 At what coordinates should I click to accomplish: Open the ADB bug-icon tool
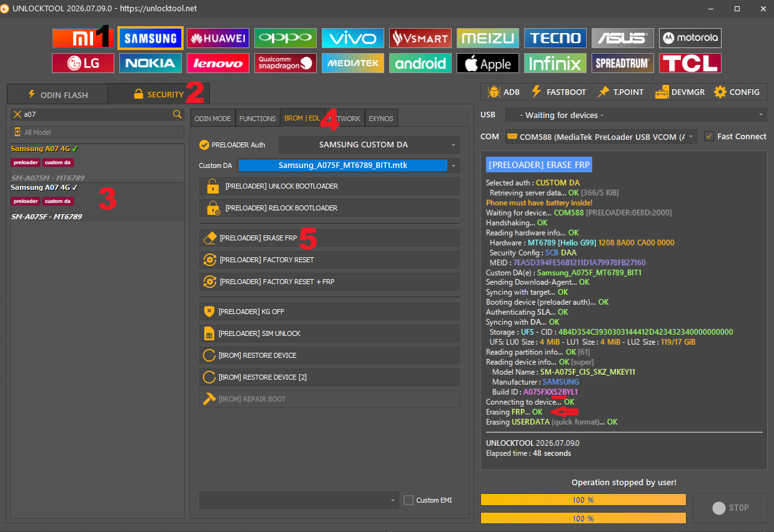click(504, 92)
